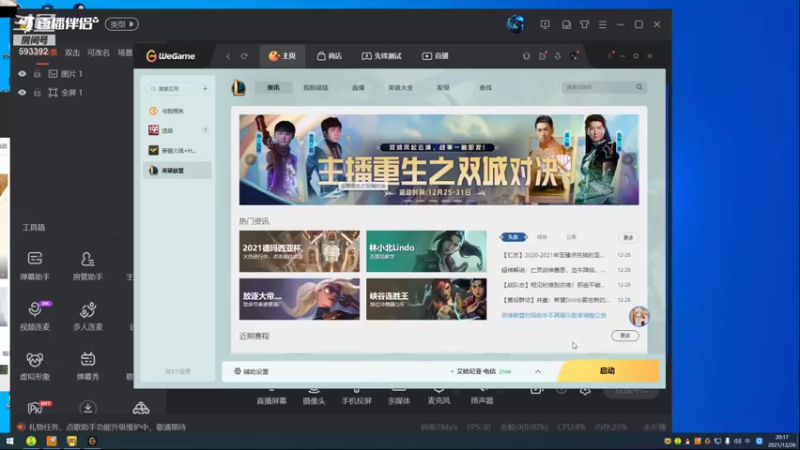
Task: Select the 综合 news filter
Action: pyautogui.click(x=542, y=237)
